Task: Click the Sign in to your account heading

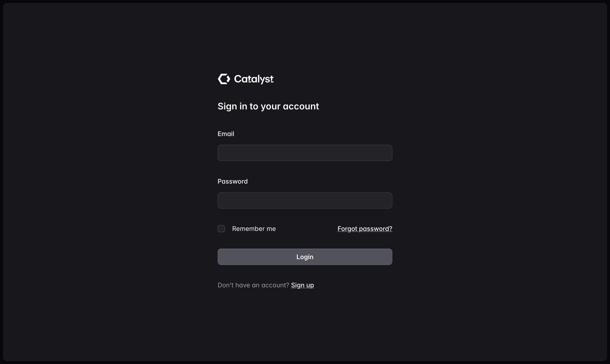Action: [x=268, y=106]
